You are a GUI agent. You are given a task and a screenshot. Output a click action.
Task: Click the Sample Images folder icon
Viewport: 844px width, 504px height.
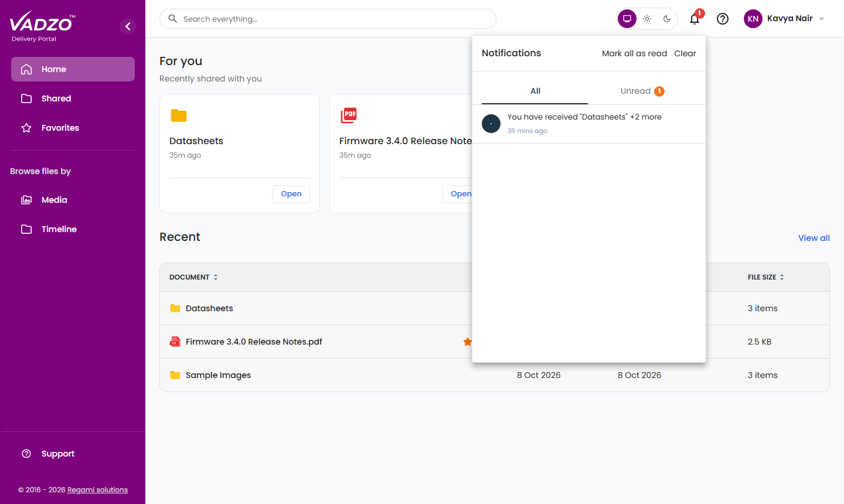pos(175,375)
